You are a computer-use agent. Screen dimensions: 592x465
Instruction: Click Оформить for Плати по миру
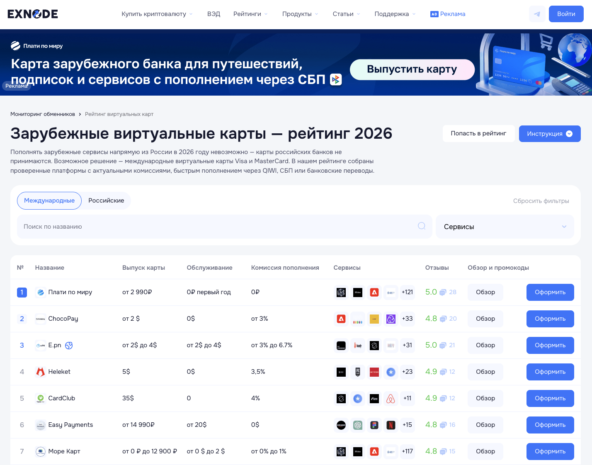point(550,292)
